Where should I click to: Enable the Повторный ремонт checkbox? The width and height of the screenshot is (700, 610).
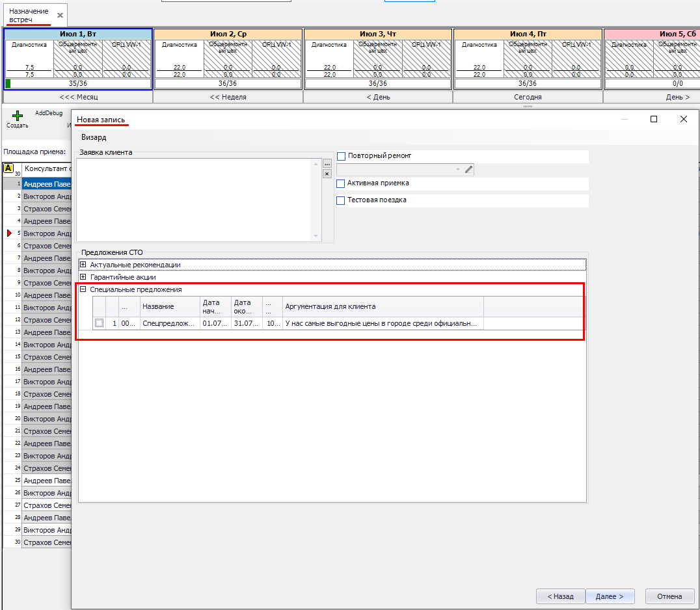point(341,156)
